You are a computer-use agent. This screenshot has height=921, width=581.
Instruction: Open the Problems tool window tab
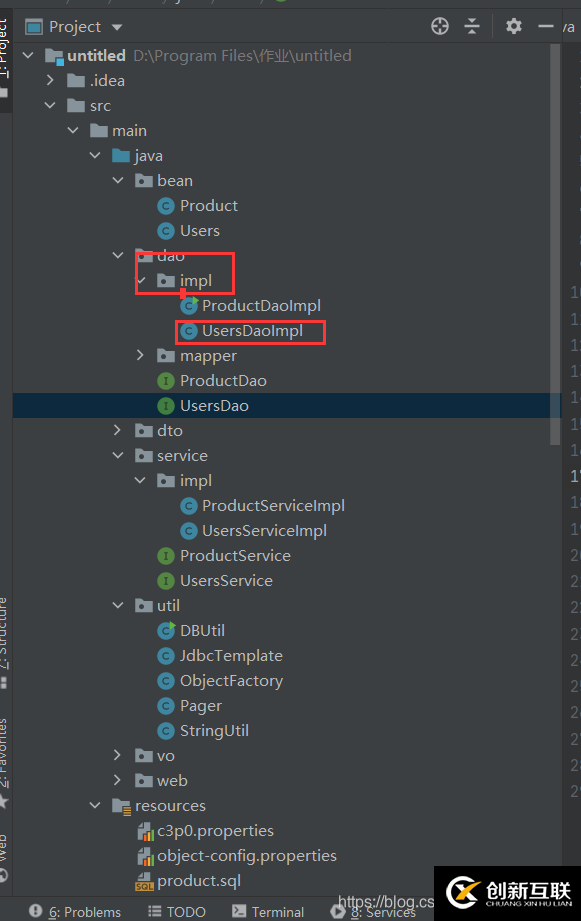point(75,912)
